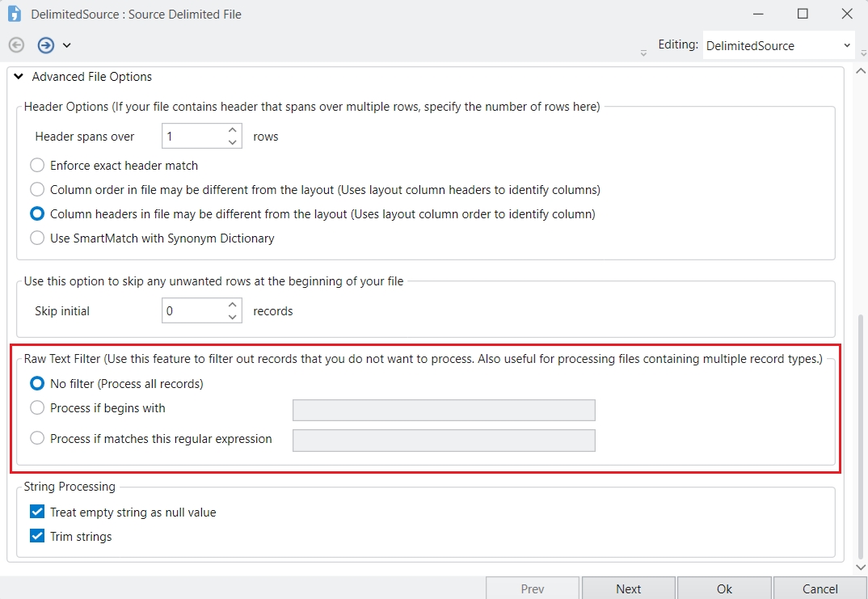Collapse the Advanced File Options section

tap(19, 77)
